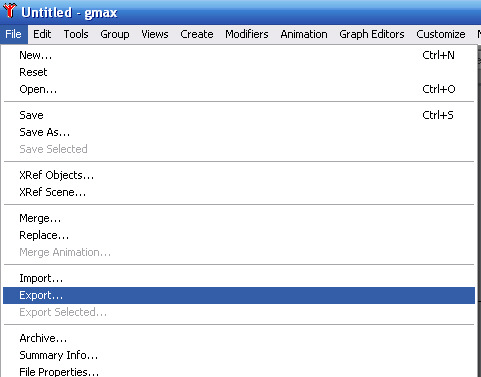Open File Properties... menu entry
The image size is (481, 377).
239,371
